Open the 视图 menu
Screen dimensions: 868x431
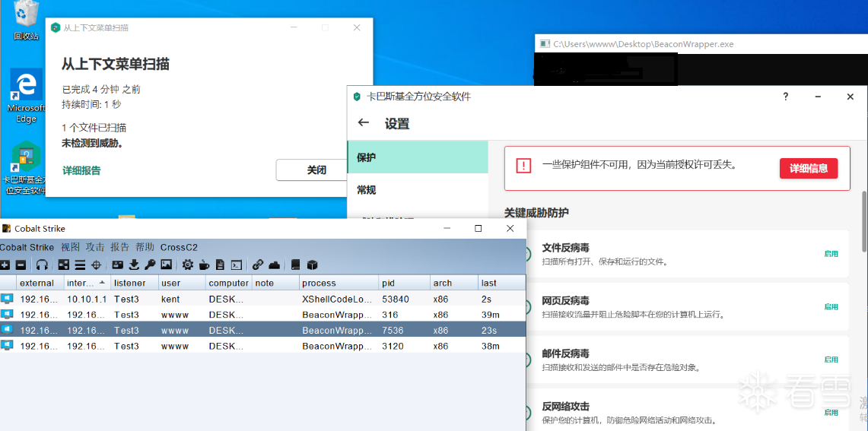point(70,247)
